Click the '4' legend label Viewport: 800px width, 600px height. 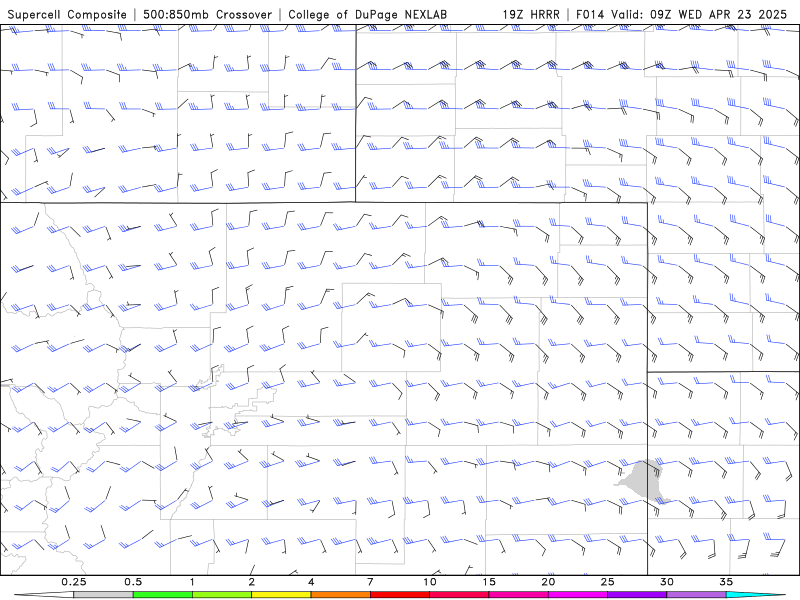point(311,582)
